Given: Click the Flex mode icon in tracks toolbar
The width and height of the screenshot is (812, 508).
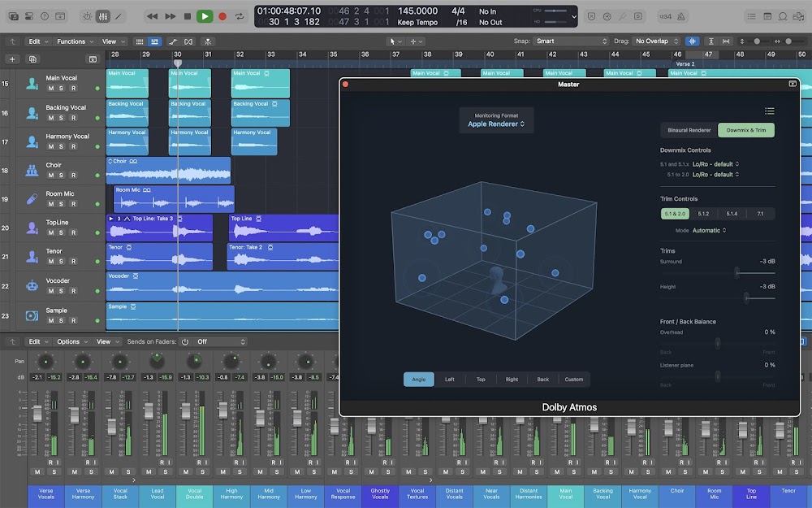Looking at the screenshot, I should click(x=188, y=41).
